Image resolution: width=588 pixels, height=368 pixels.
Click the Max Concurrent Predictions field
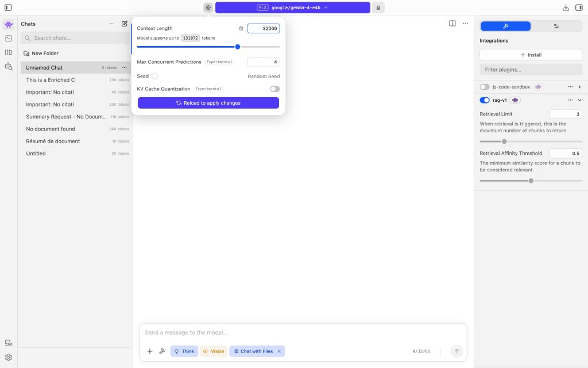263,62
